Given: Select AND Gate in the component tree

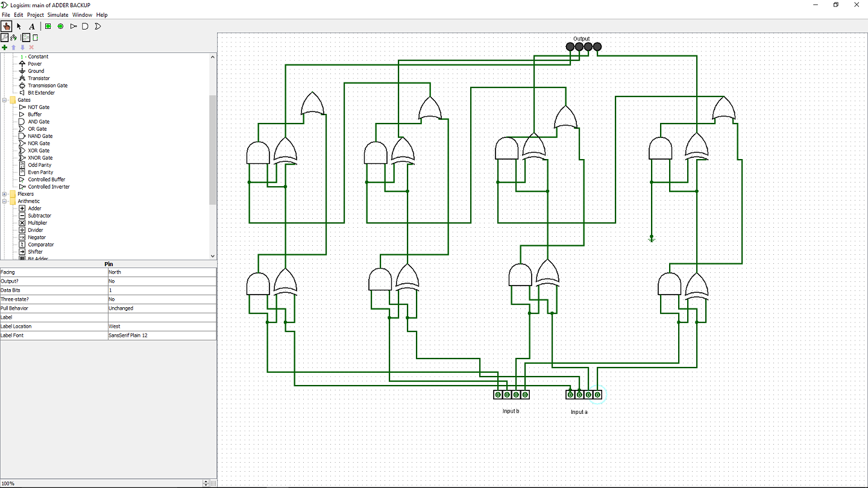Looking at the screenshot, I should coord(39,122).
